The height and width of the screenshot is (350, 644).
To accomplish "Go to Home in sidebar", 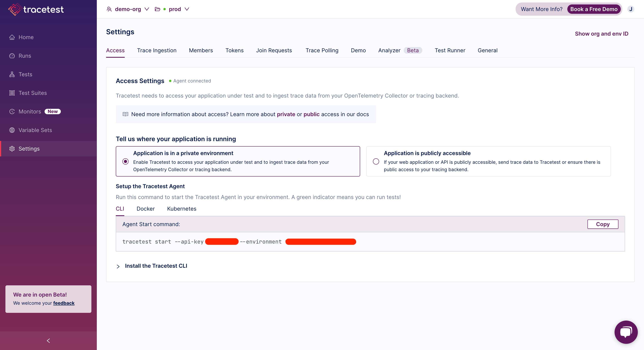I will point(48,37).
